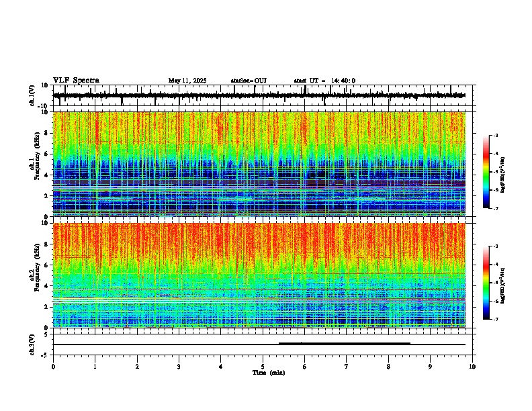Click the log(PSD) unit label beside ch.2 colorbar

(x=503, y=285)
